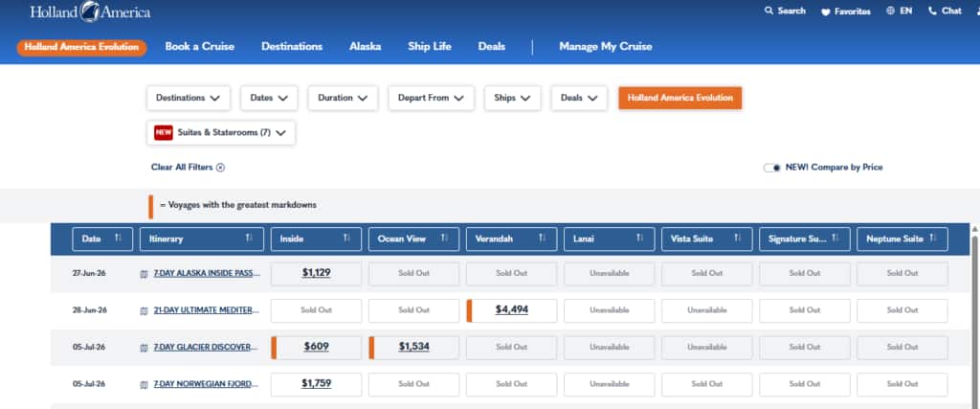Select $1,129 Inside price
This screenshot has width=980, height=409.
coord(316,273)
